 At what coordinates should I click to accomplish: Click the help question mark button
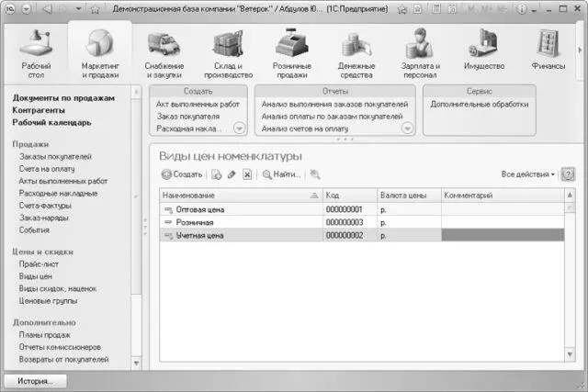[568, 174]
